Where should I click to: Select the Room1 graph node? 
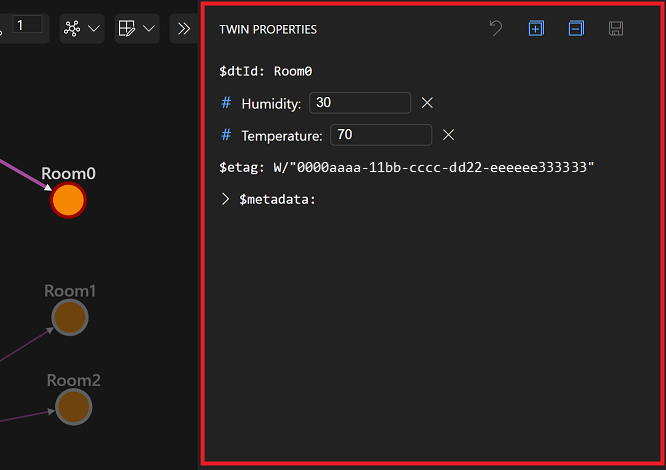(70, 317)
